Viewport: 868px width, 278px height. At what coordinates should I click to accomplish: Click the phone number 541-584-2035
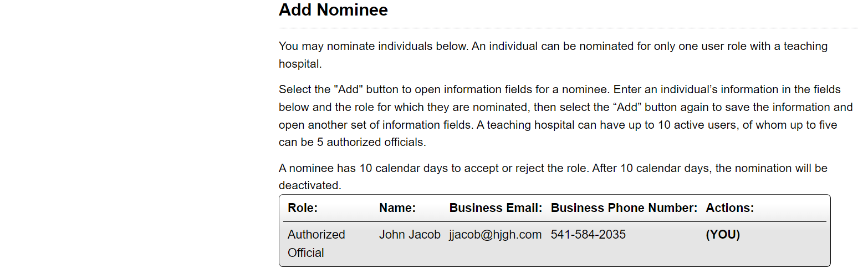(588, 235)
